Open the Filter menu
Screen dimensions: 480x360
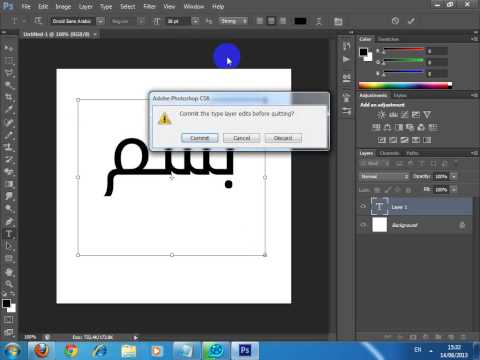pyautogui.click(x=149, y=6)
